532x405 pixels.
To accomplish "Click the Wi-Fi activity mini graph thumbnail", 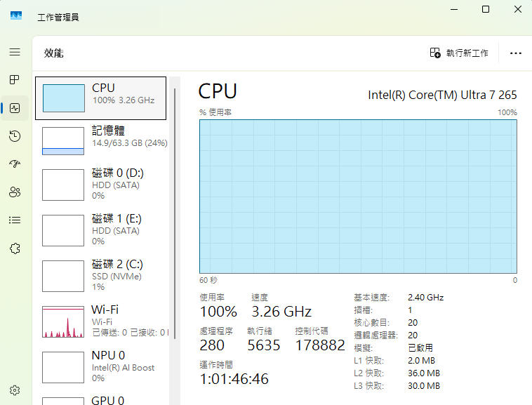I will [x=63, y=321].
